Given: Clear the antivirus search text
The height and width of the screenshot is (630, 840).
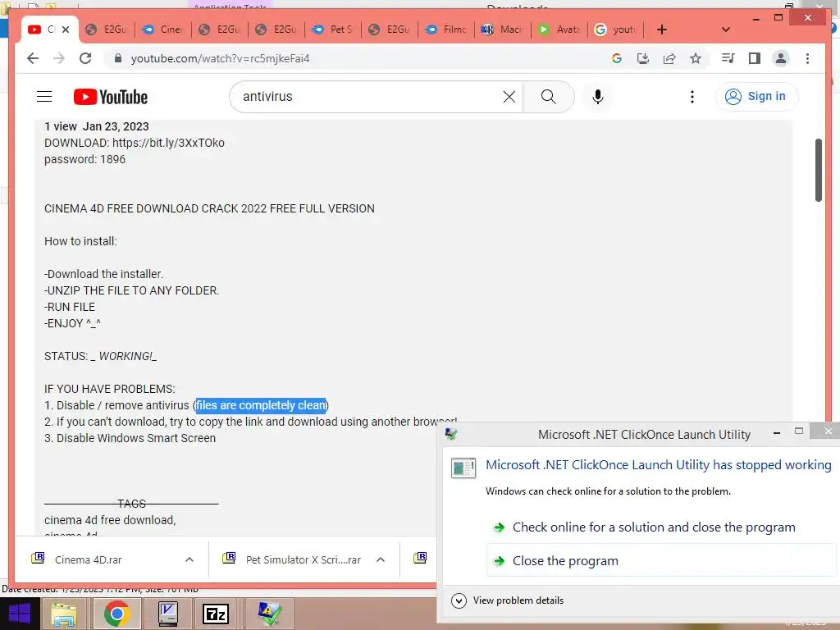Looking at the screenshot, I should (x=509, y=97).
